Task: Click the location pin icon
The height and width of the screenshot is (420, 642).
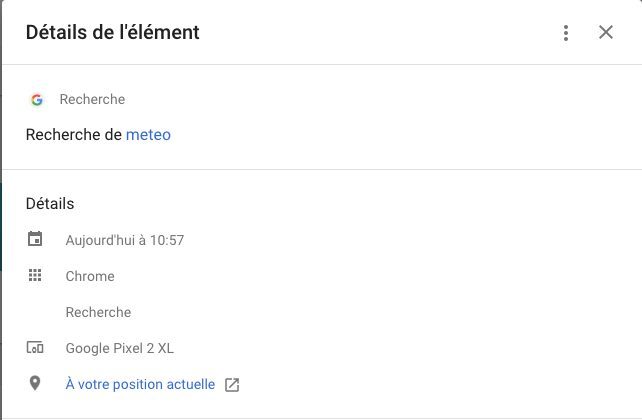Action: click(x=35, y=383)
